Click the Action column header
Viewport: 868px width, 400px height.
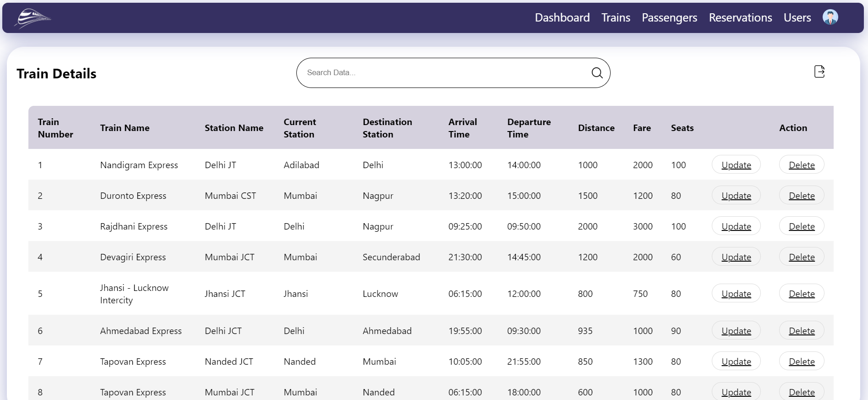click(793, 128)
